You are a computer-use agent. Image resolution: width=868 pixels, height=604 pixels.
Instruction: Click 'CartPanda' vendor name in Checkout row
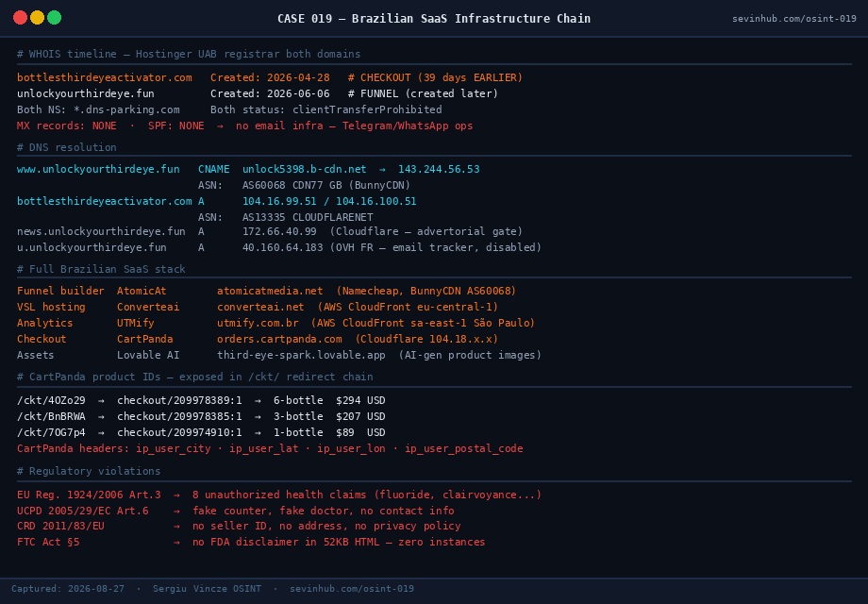pos(145,339)
